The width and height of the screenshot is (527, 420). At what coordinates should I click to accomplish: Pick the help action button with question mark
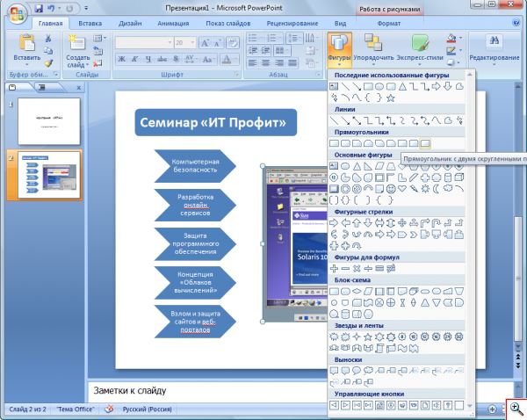pos(448,405)
